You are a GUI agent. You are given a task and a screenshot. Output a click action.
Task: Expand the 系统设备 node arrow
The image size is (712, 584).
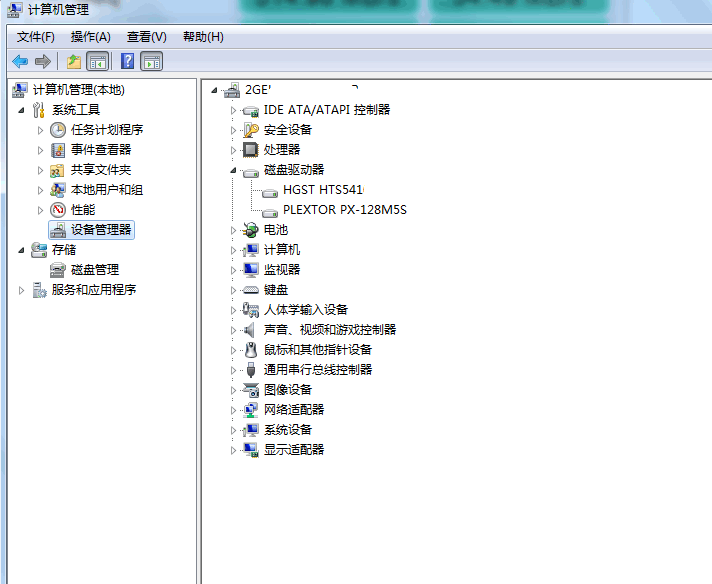click(x=233, y=430)
